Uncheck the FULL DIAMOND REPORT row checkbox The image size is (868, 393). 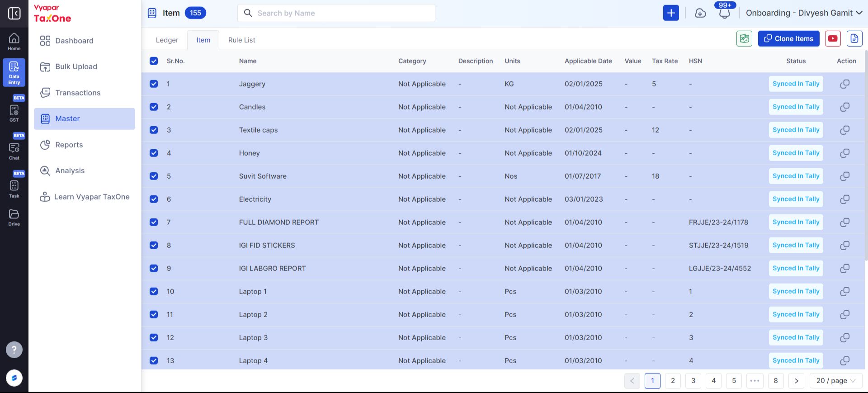tap(154, 223)
